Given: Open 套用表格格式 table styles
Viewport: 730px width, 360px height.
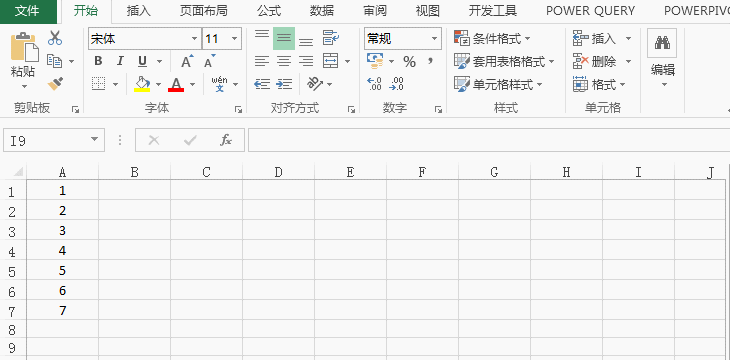Looking at the screenshot, I should 504,61.
